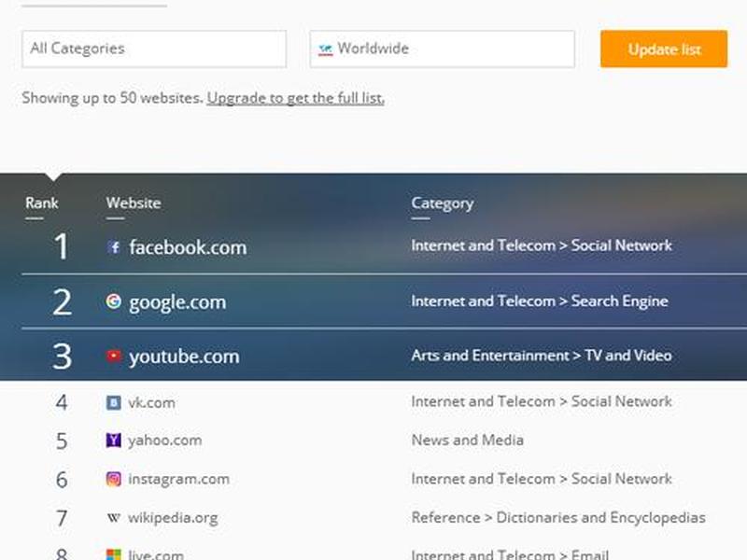
Task: Click the Reference > Dictionaries and Encyclopedias category
Action: [x=558, y=518]
